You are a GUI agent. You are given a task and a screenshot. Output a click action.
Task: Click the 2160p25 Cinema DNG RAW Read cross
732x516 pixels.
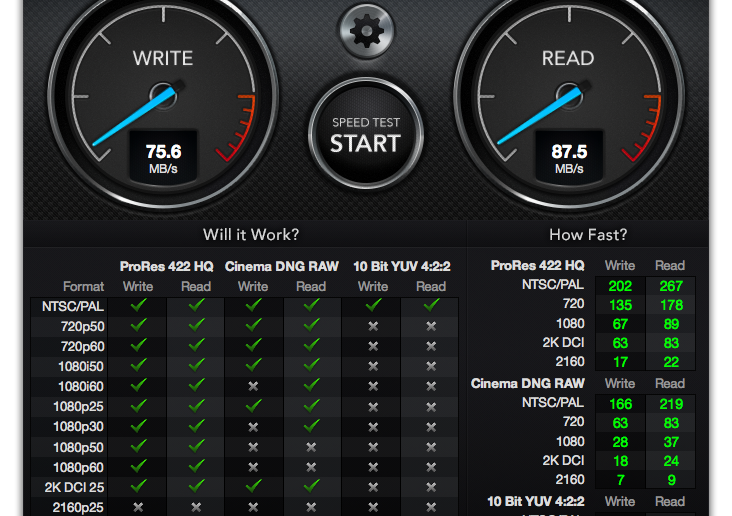pos(311,507)
